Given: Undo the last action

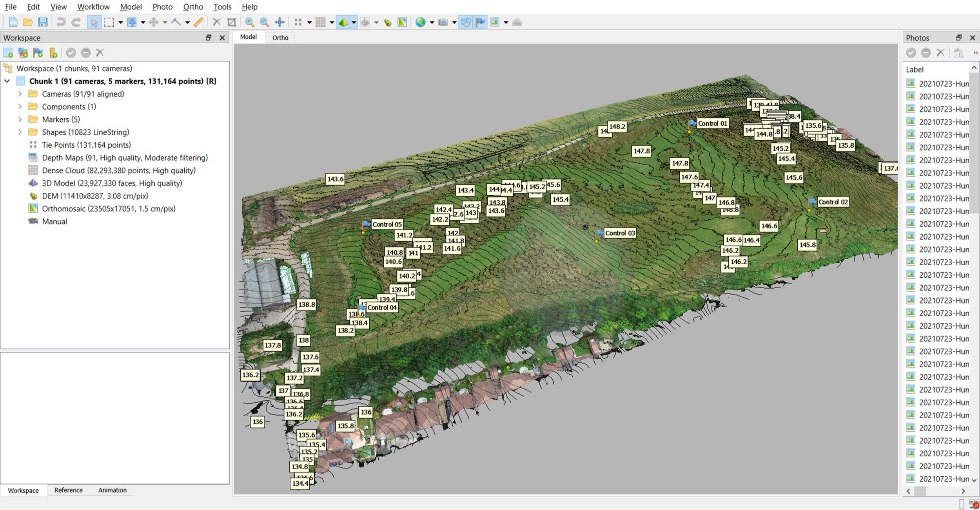Looking at the screenshot, I should (x=61, y=22).
